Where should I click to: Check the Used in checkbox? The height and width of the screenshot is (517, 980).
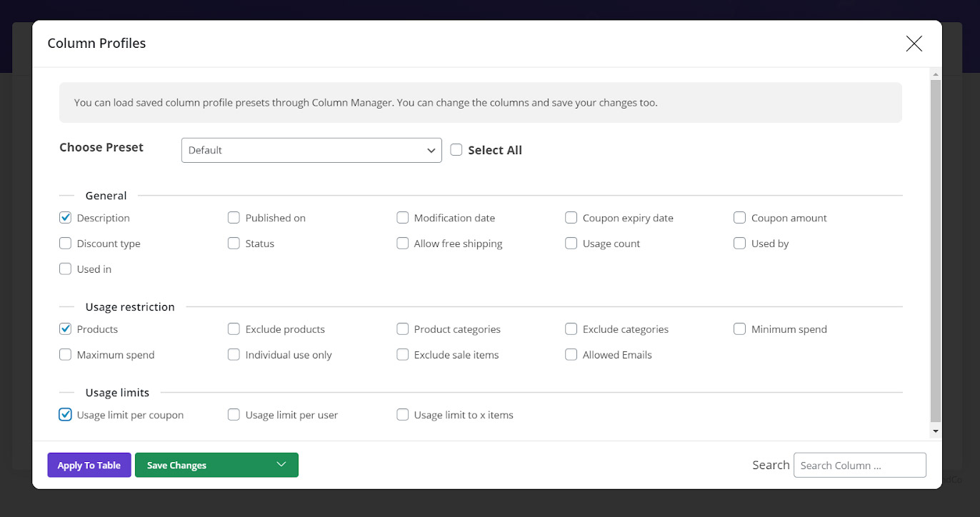pyautogui.click(x=65, y=269)
